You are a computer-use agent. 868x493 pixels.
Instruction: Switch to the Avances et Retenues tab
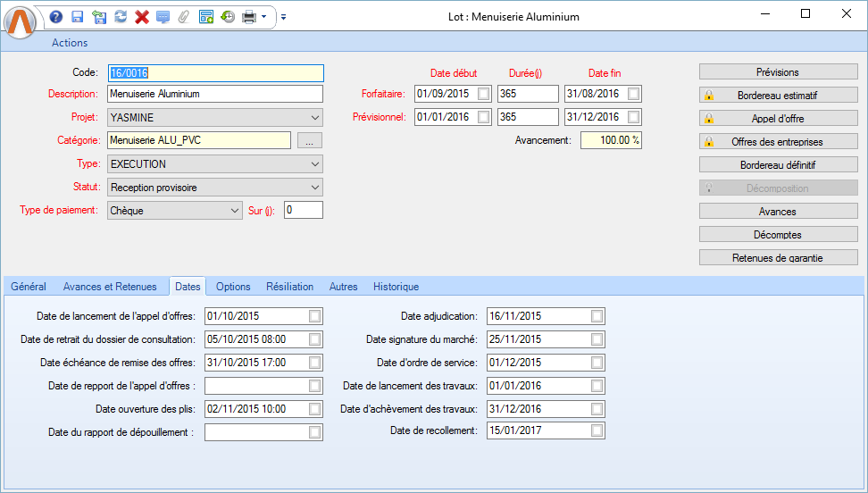tap(110, 287)
